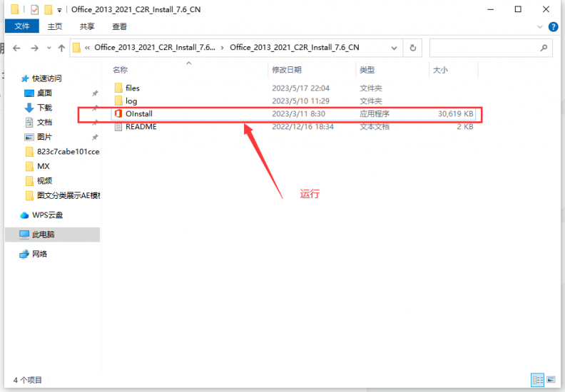Open the help question mark icon
565x392 pixels.
[x=553, y=26]
